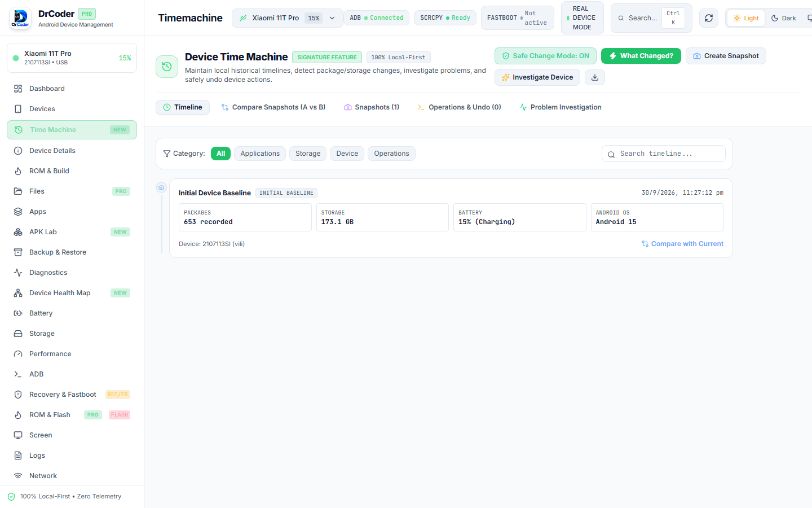The height and width of the screenshot is (508, 812).
Task: Open the Time Machine sidebar item
Action: coord(72,130)
